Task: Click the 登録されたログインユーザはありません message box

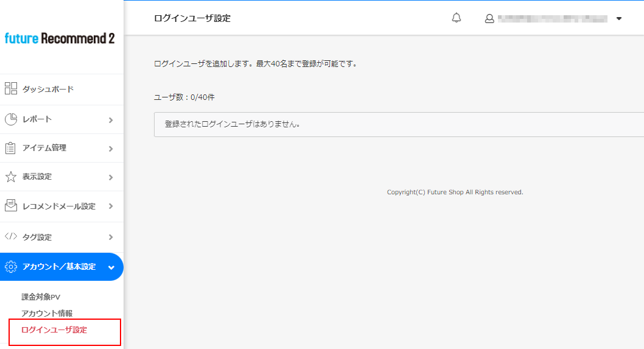Action: tap(399, 124)
